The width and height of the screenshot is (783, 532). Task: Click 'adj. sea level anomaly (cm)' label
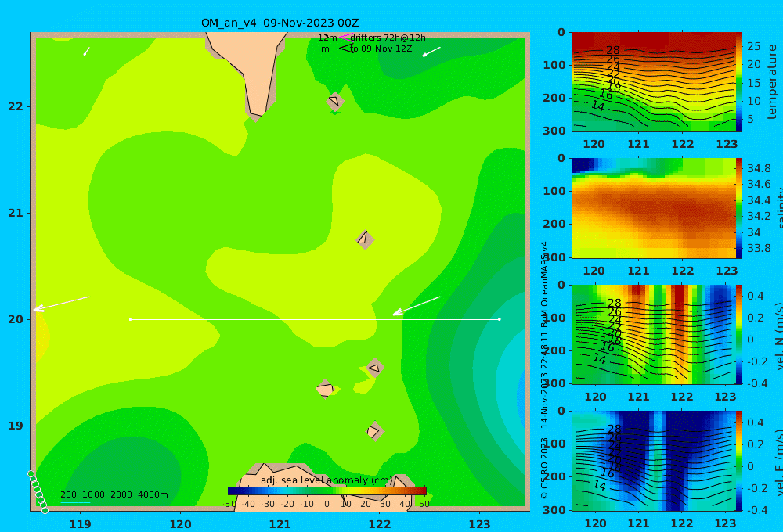click(x=327, y=480)
